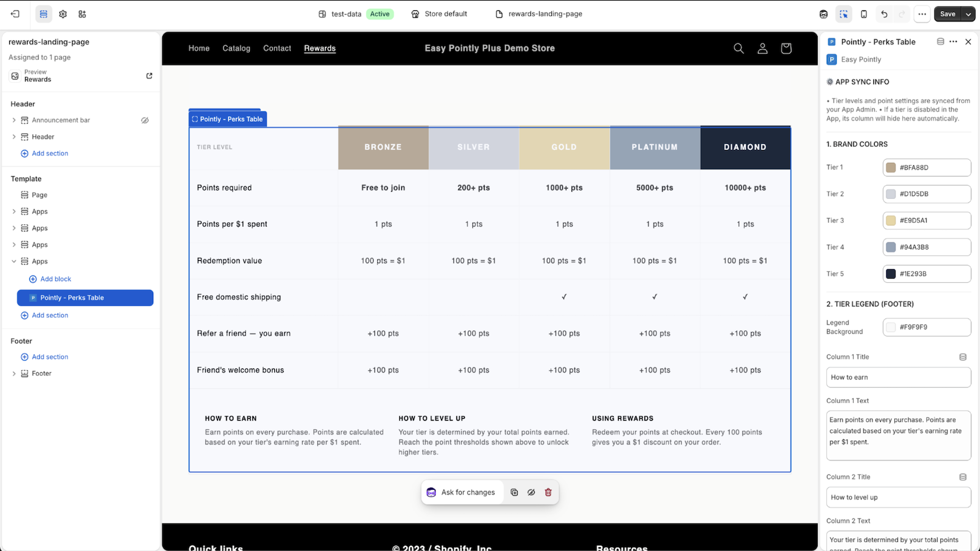Undo the last change

884,14
